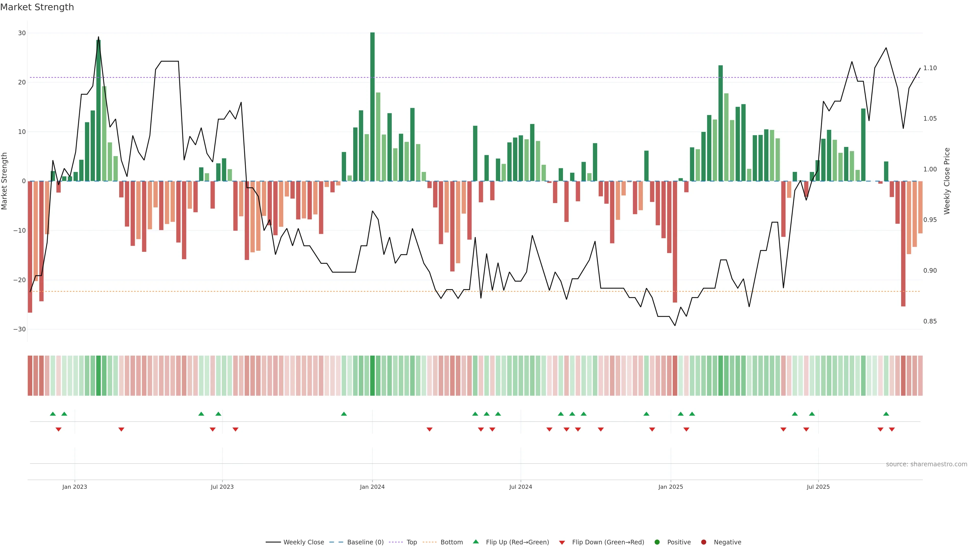Click the black Weekly Close line sample in legend
This screenshot has height=551, width=980.
coord(273,542)
